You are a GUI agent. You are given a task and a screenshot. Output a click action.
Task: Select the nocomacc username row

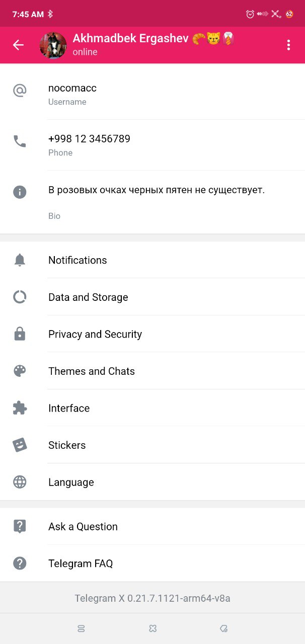(72, 89)
